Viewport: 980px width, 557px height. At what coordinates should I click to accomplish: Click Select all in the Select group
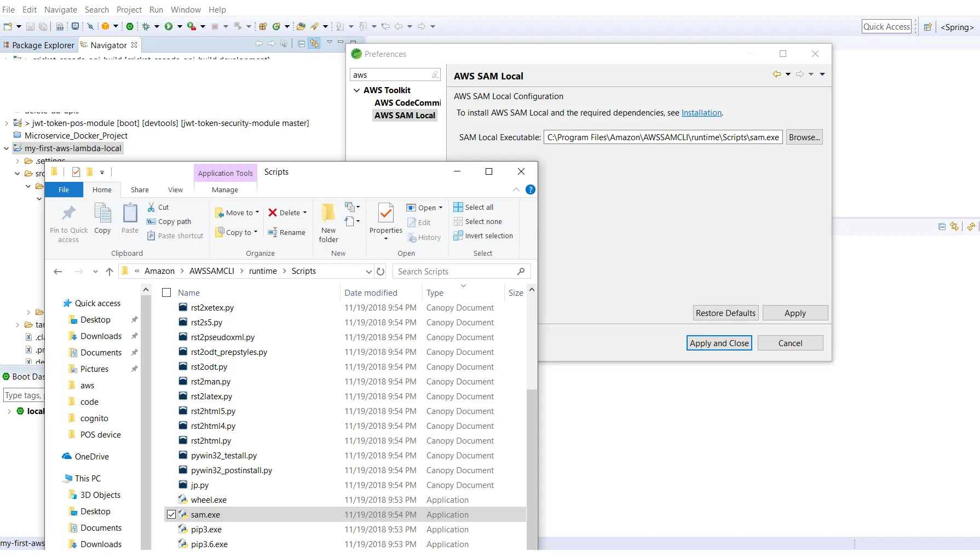click(474, 207)
